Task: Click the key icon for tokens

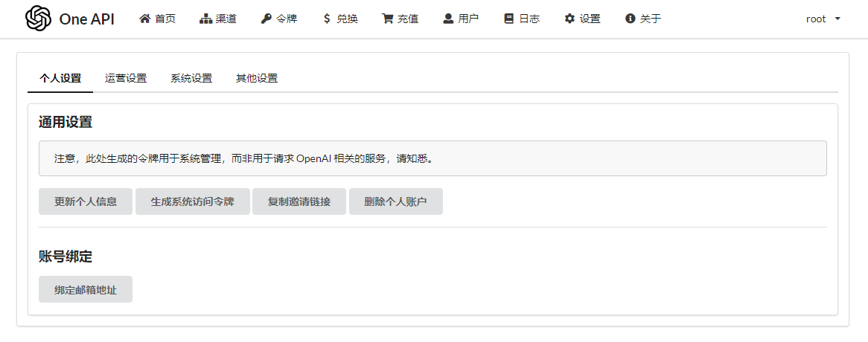Action: click(267, 19)
